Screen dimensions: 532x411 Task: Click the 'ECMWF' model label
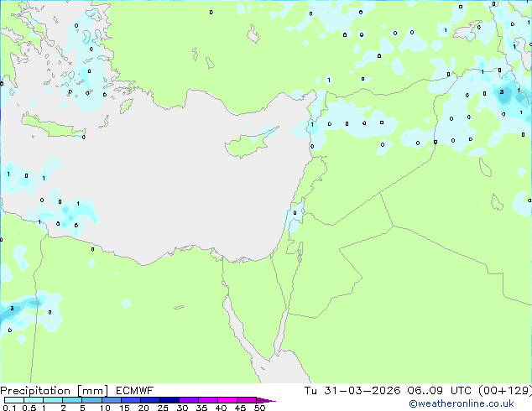point(135,391)
